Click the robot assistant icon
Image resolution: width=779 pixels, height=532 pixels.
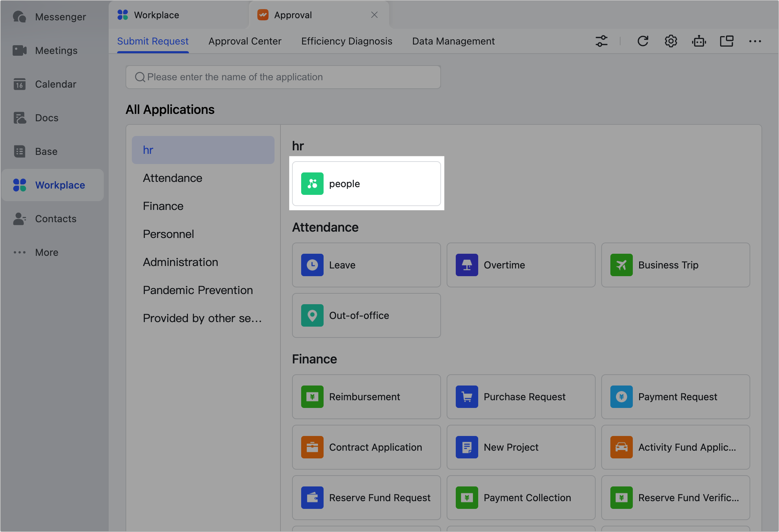click(x=699, y=41)
